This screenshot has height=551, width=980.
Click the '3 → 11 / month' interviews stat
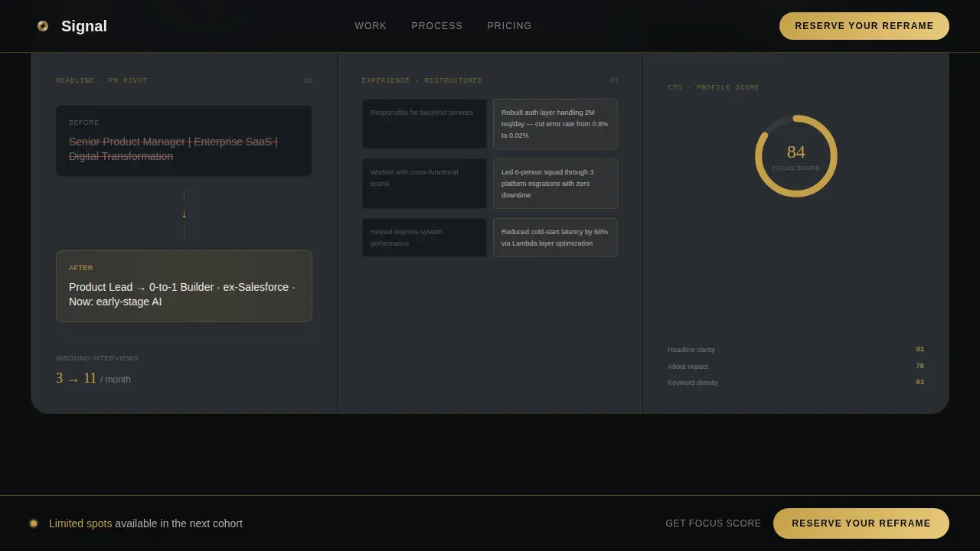point(93,379)
